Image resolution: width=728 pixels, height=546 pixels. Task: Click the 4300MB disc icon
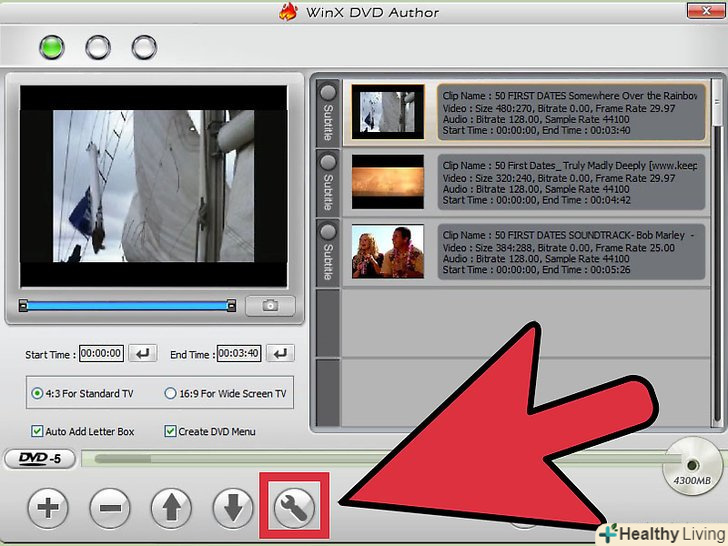pyautogui.click(x=692, y=466)
